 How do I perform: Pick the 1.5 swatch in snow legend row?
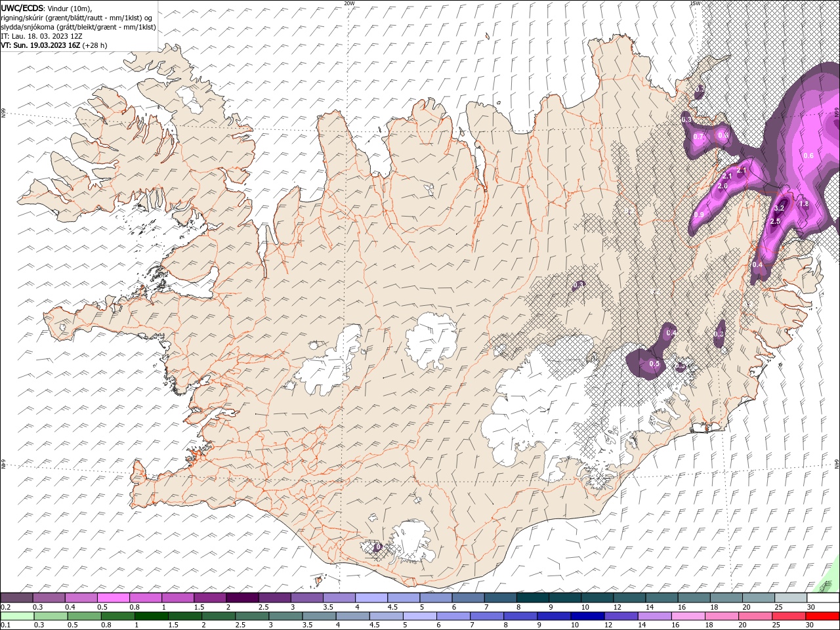210,598
